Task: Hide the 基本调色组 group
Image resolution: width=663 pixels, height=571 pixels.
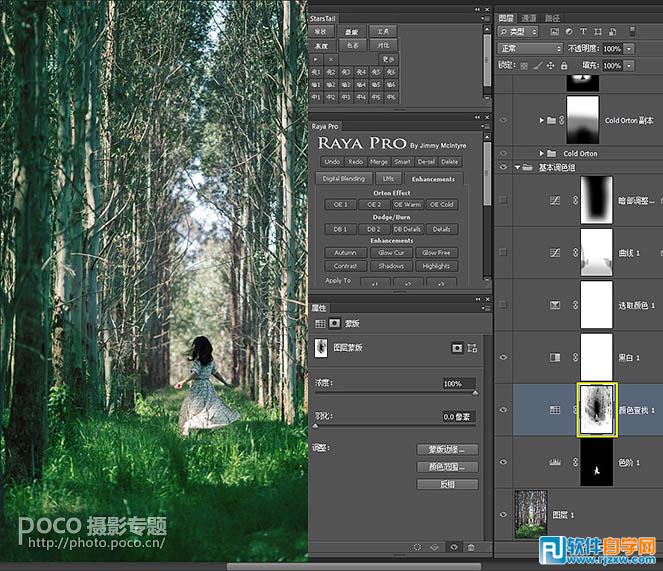Action: point(503,167)
